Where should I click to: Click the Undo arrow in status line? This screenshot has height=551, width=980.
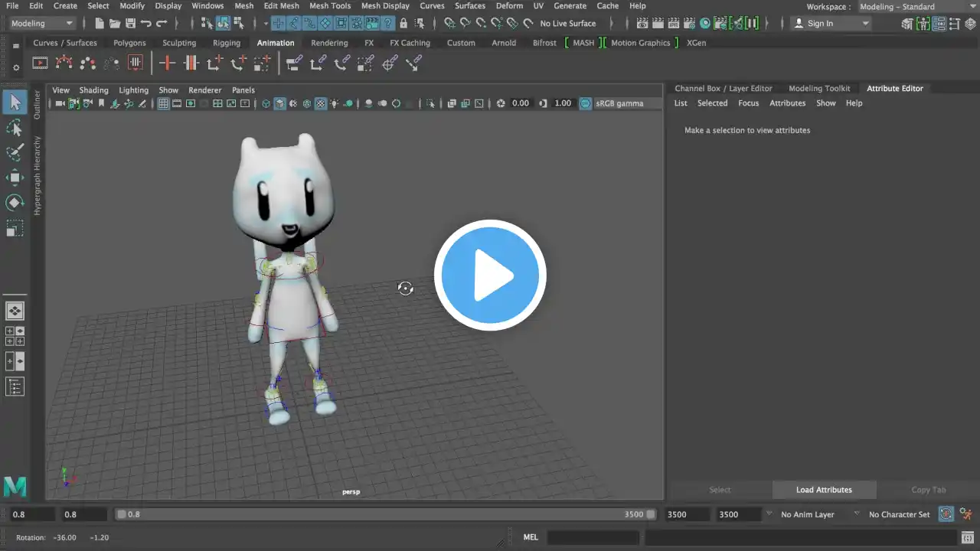coord(145,24)
